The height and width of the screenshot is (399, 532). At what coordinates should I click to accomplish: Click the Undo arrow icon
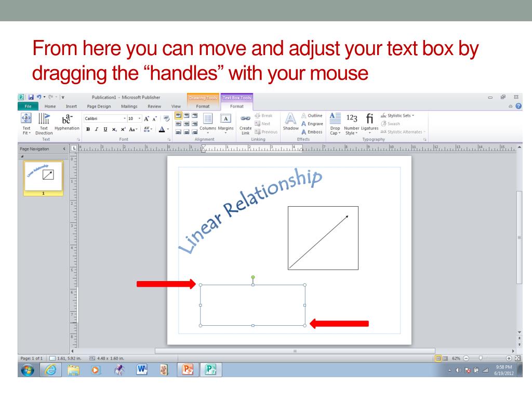39,97
